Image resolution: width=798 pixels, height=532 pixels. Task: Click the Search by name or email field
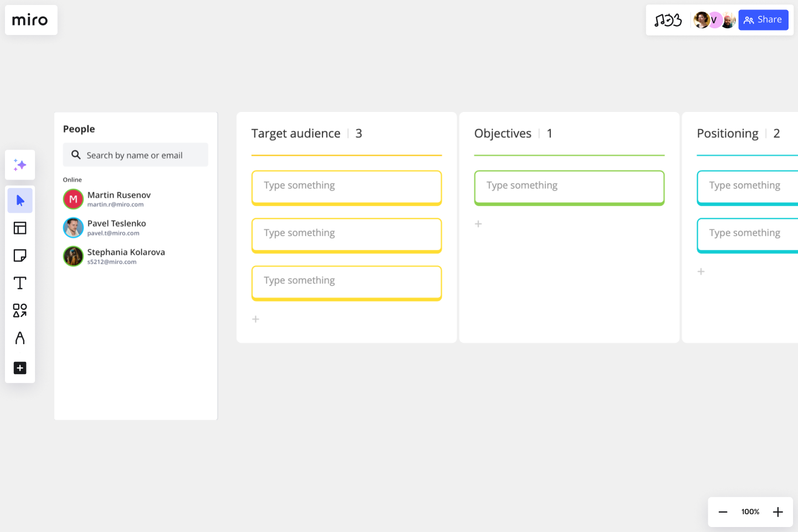(136, 155)
